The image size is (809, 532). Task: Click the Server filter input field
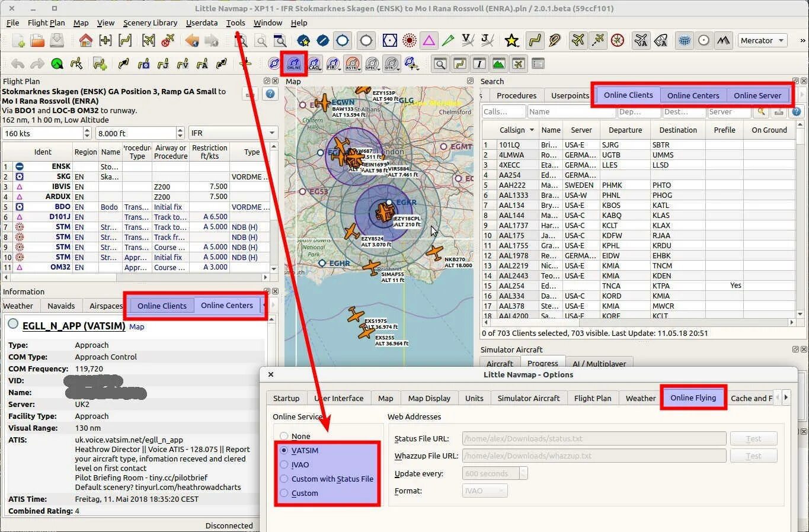point(729,111)
